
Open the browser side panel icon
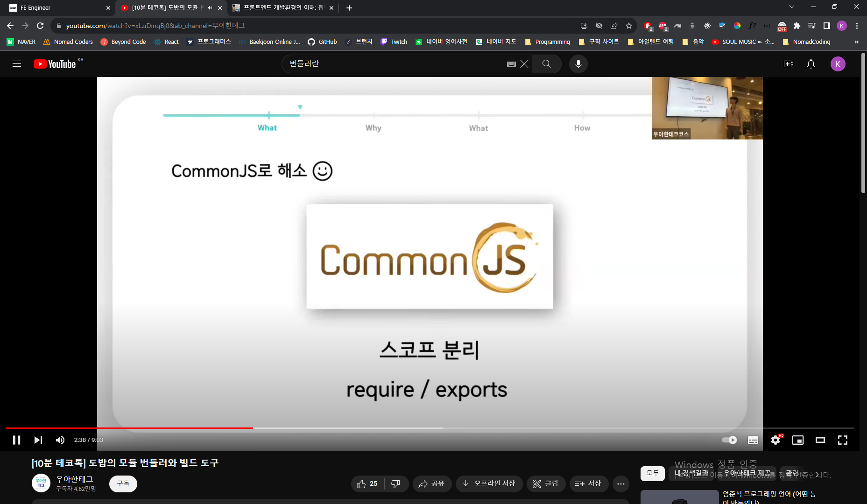[827, 26]
